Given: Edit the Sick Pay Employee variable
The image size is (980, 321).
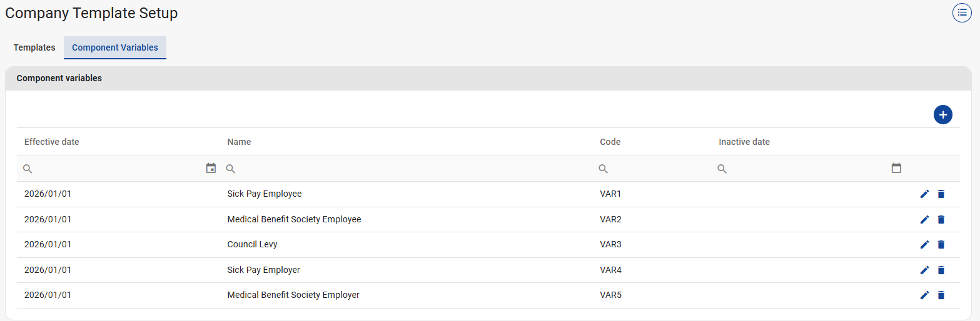Looking at the screenshot, I should point(924,194).
